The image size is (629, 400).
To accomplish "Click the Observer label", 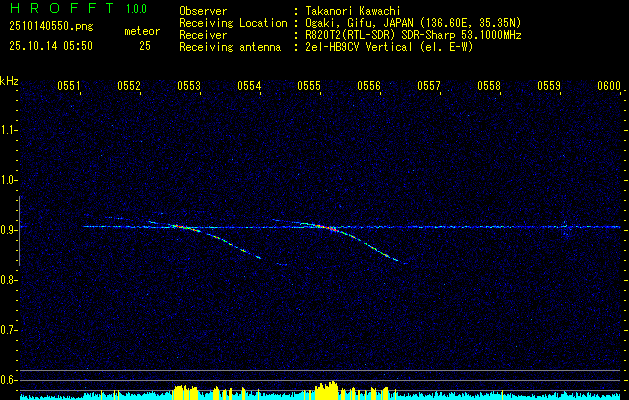I will (x=203, y=11).
